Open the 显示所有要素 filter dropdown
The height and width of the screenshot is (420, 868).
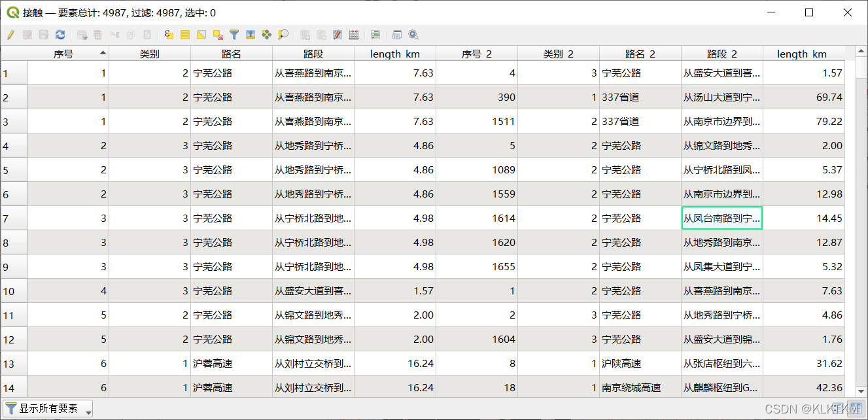point(48,408)
